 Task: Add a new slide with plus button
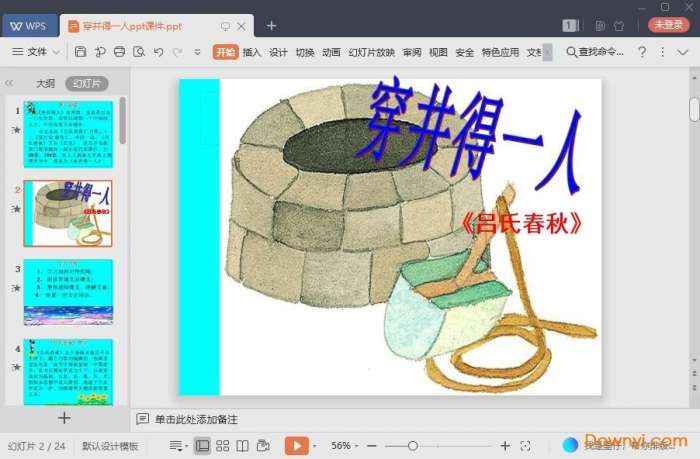point(64,418)
